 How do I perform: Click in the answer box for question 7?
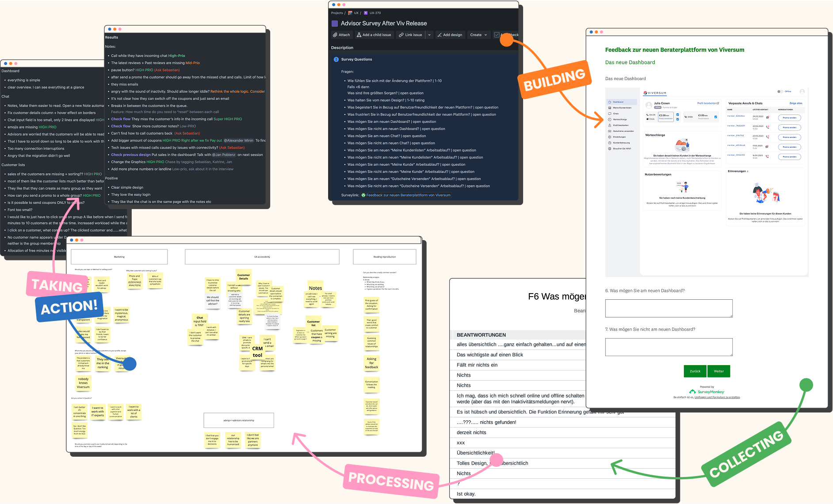pyautogui.click(x=669, y=347)
